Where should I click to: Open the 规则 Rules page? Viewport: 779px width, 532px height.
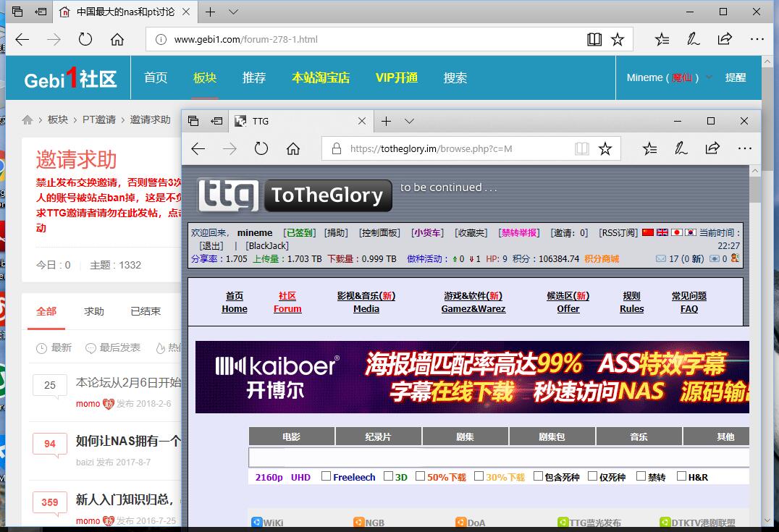click(x=631, y=302)
